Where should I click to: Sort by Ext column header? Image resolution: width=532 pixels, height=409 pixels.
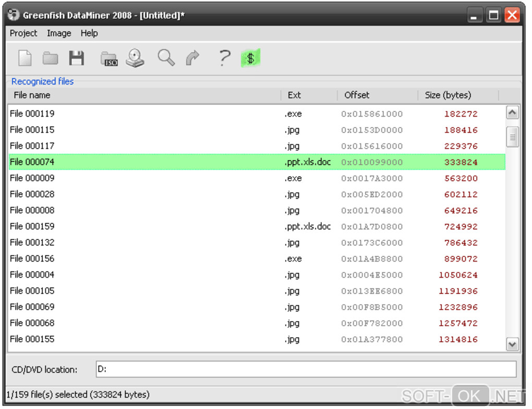[x=309, y=95]
